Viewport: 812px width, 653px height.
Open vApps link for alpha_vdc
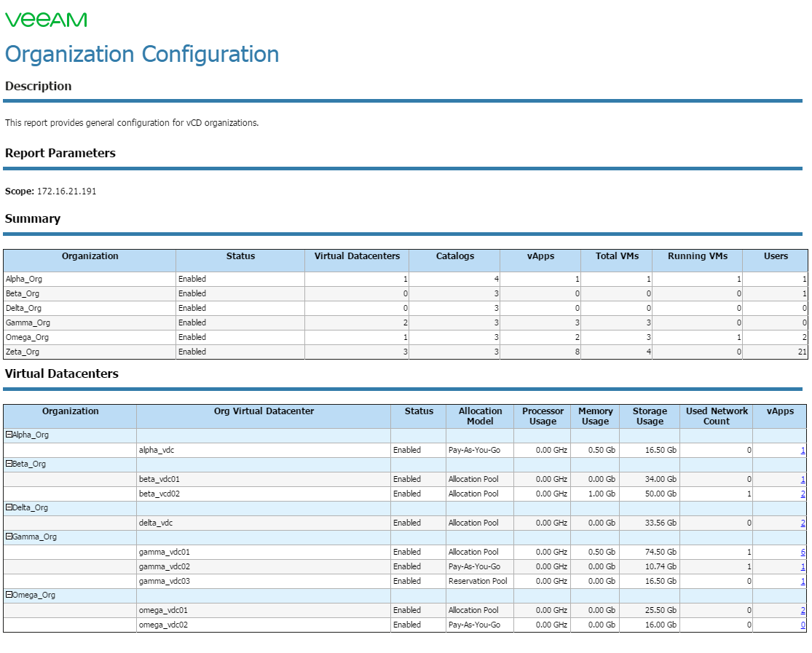803,450
